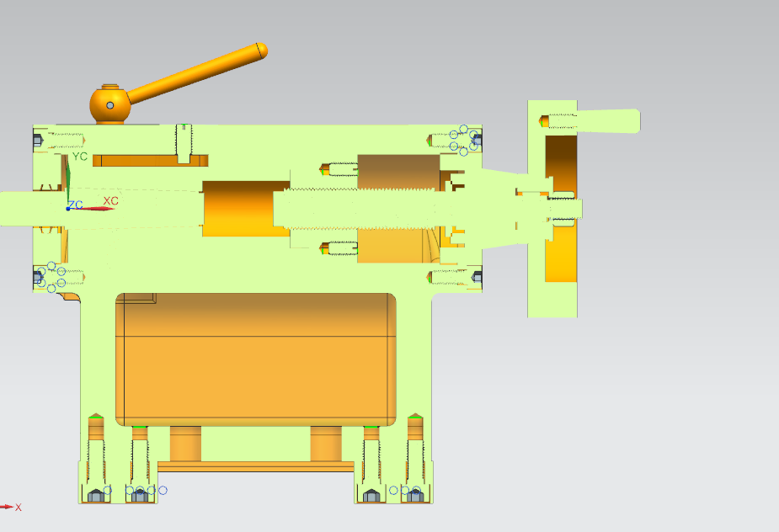Click the ZC axis label
Image resolution: width=779 pixels, height=532 pixels.
tap(75, 205)
